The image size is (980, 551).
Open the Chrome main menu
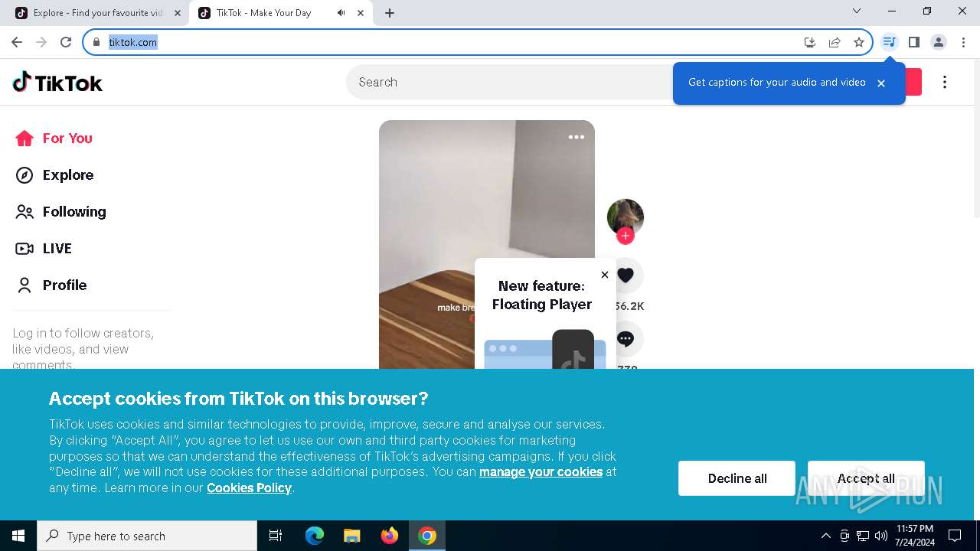click(x=963, y=42)
